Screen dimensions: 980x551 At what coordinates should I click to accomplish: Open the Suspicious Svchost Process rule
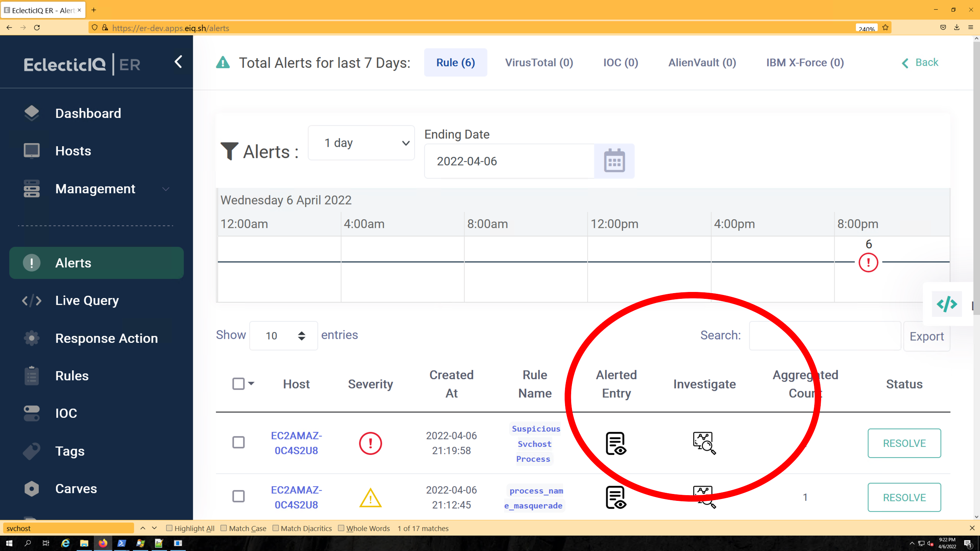coord(536,444)
